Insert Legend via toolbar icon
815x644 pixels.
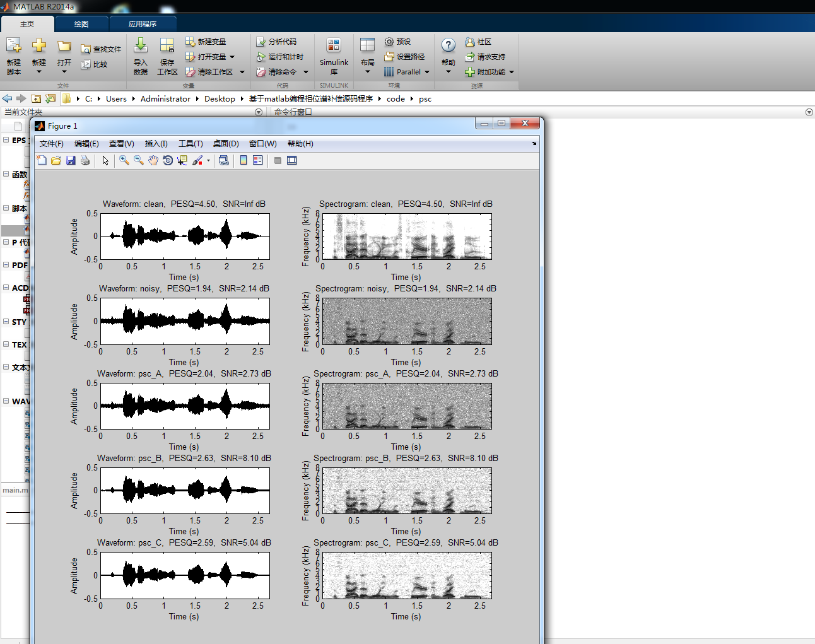(x=258, y=160)
